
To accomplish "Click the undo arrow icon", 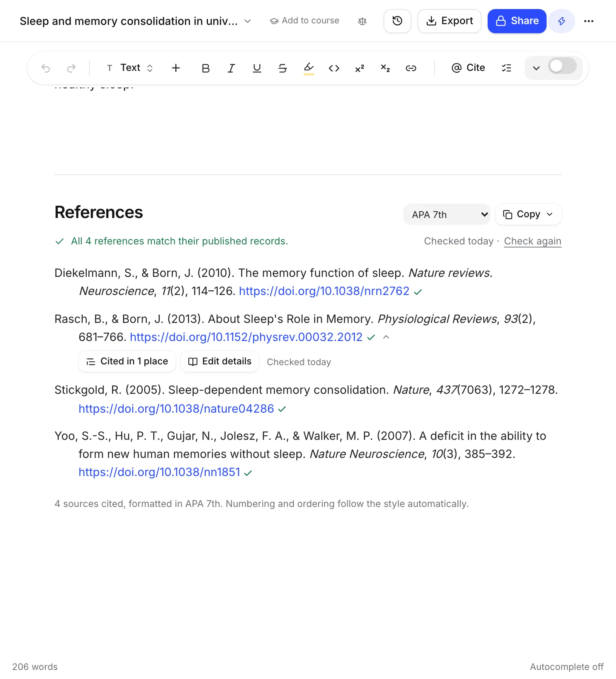I will 46,68.
